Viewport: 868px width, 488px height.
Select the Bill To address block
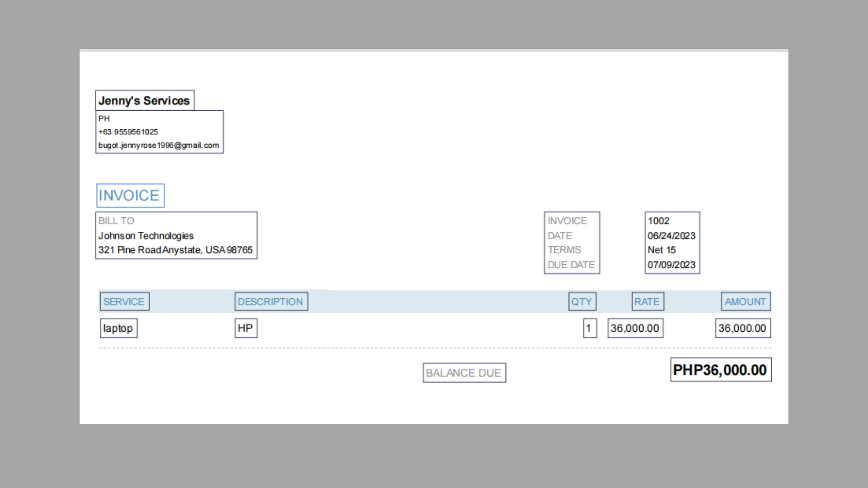pyautogui.click(x=176, y=235)
